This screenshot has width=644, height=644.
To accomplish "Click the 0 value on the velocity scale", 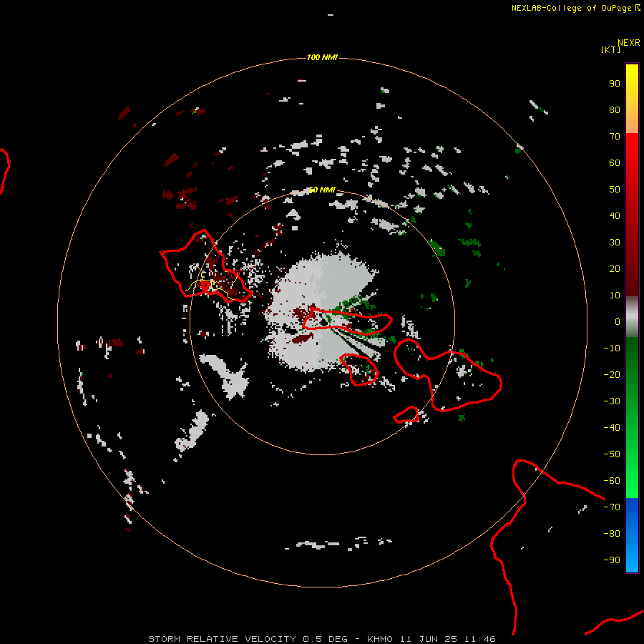I will (618, 322).
